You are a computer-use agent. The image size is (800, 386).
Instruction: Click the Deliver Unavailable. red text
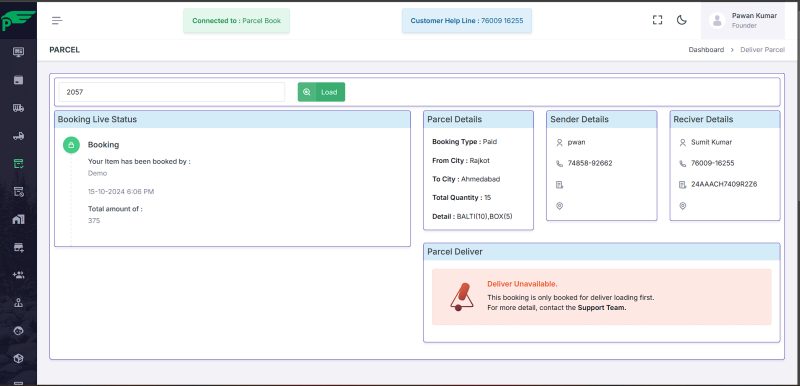(x=522, y=284)
